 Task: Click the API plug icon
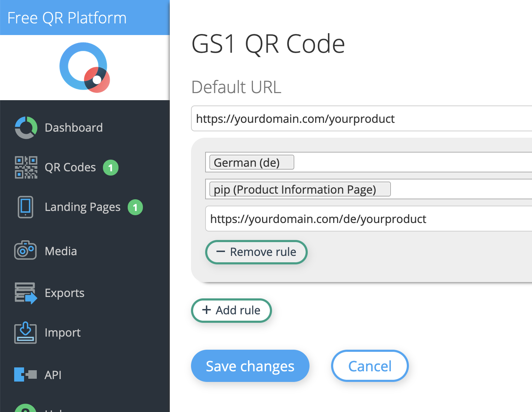click(25, 374)
